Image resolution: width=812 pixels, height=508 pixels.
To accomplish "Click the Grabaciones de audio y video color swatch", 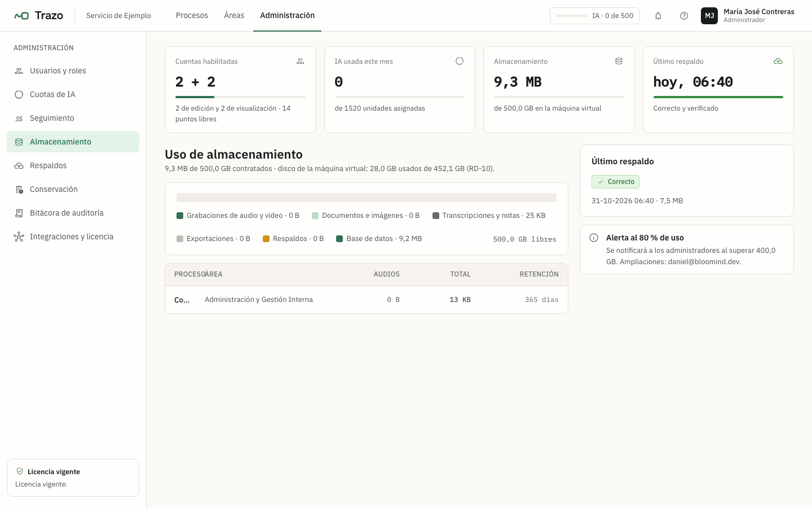I will [180, 216].
